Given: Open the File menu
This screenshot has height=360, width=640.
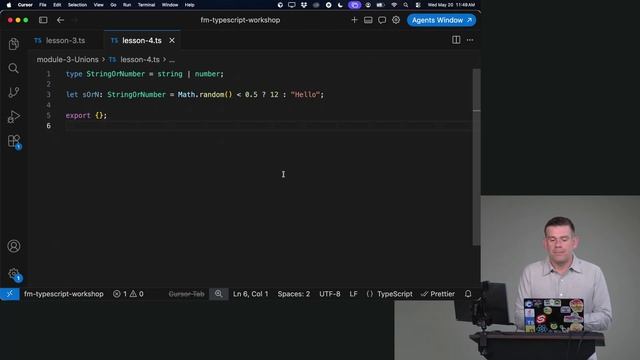Looking at the screenshot, I should point(42,5).
